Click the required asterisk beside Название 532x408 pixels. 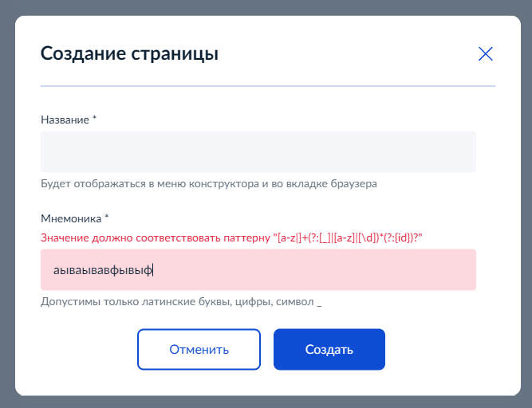click(x=94, y=118)
